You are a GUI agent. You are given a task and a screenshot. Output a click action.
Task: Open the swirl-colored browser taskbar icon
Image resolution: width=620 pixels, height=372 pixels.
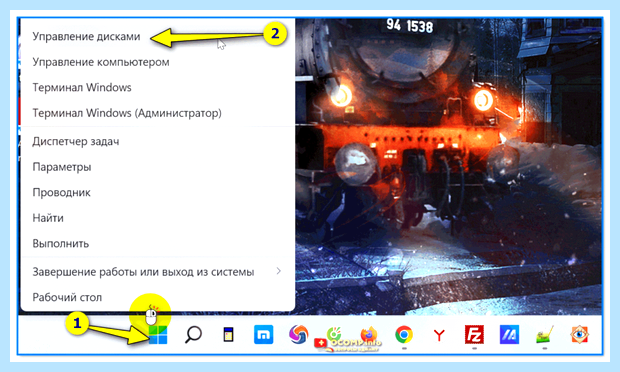[x=299, y=334]
